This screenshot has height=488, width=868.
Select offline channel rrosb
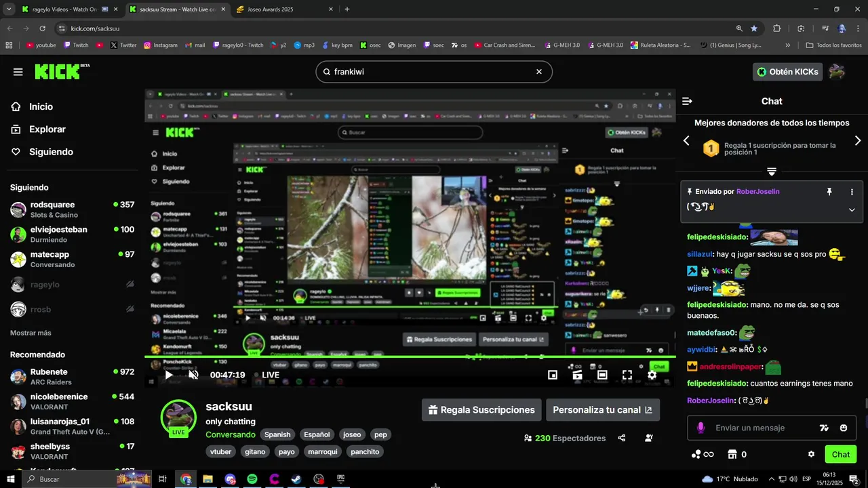[72, 309]
